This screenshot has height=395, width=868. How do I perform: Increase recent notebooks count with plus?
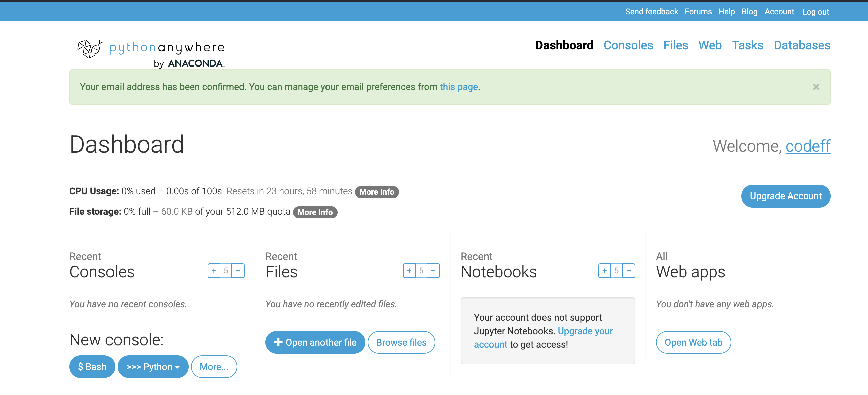coord(604,271)
